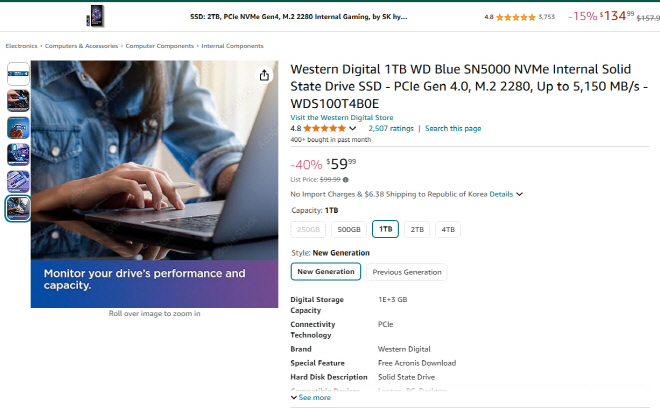
Task: Open the star rating popover chevron
Action: coord(353,128)
